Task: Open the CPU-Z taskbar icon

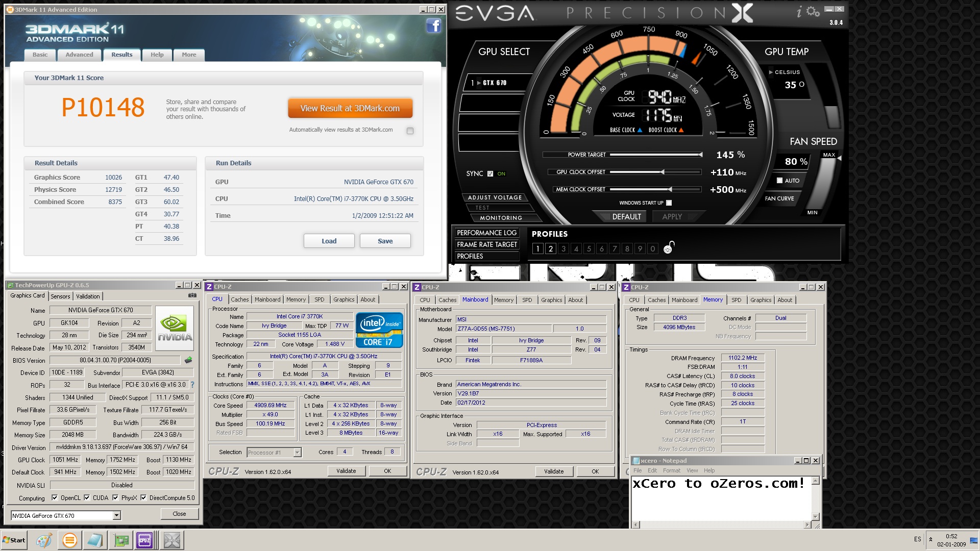Action: (144, 540)
